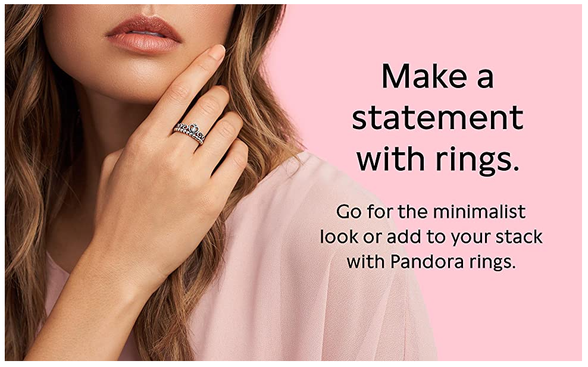
Task: Click the beaded band below the tiara ring
Action: (189, 136)
